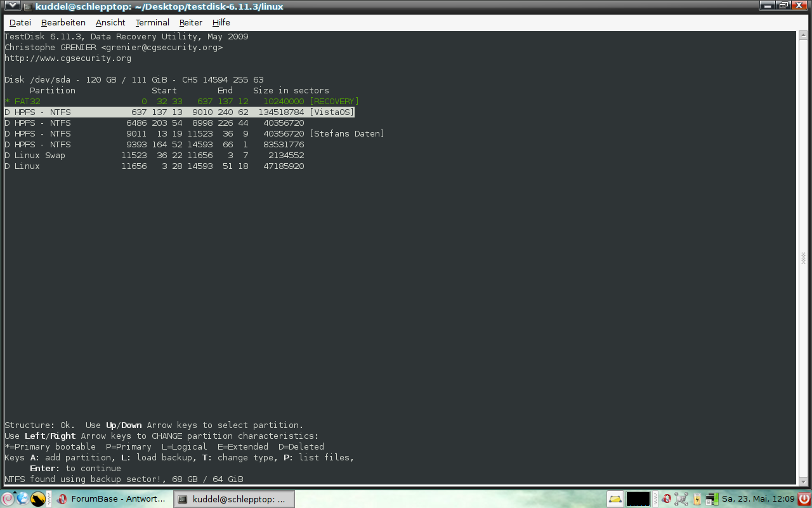This screenshot has height=508, width=812.
Task: Open the black system monitor applet
Action: tap(638, 499)
